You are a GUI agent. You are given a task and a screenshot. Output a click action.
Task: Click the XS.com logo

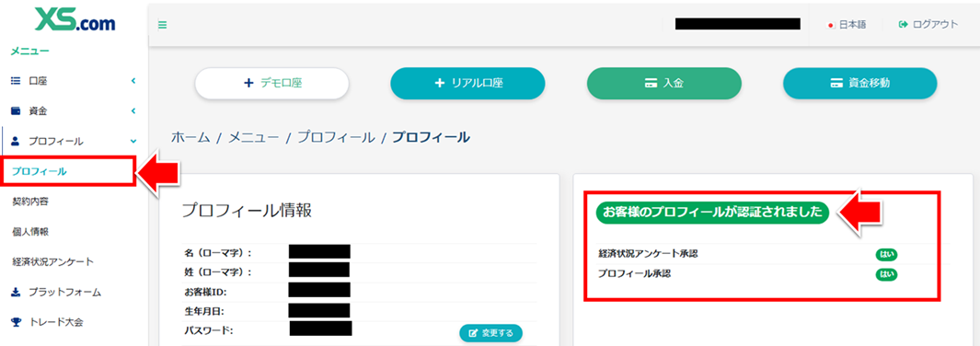[x=75, y=18]
